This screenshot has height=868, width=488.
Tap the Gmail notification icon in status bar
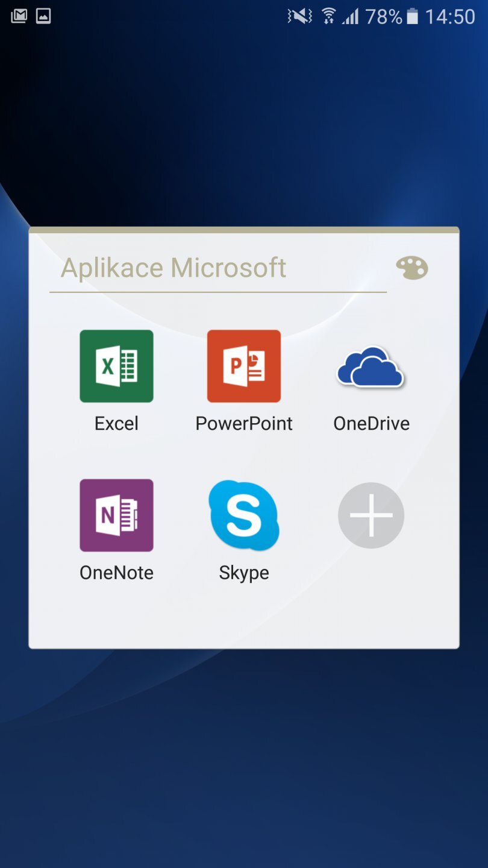[x=19, y=16]
